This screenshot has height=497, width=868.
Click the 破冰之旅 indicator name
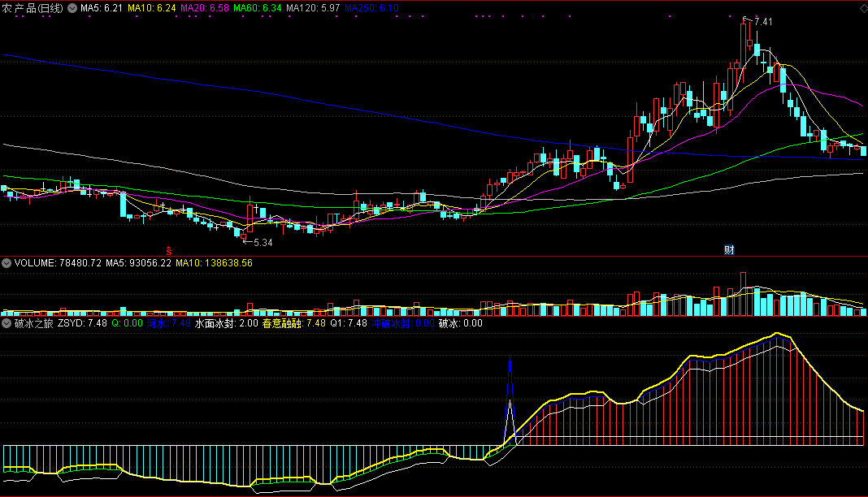click(x=34, y=323)
